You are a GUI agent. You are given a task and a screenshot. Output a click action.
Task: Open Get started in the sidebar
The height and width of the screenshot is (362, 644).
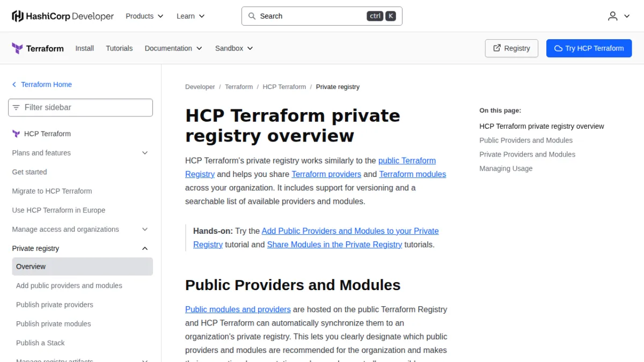pos(30,172)
